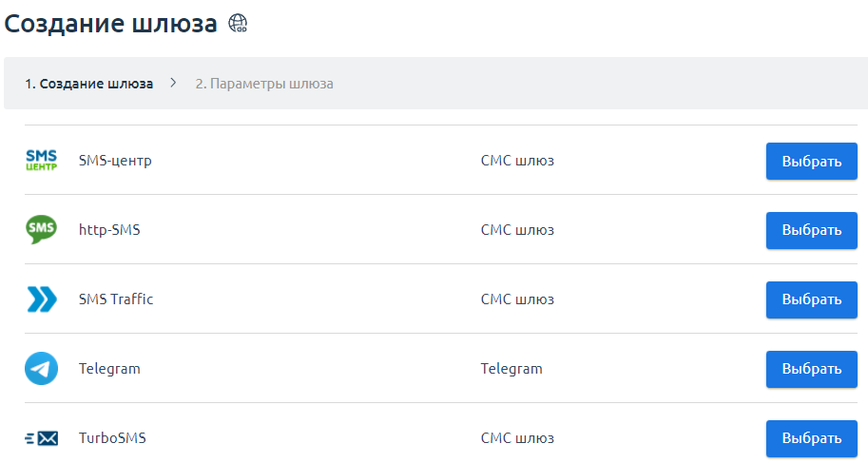Click the 'SMS-центр' gateway name
Image resolution: width=868 pixels, height=463 pixels.
tap(115, 161)
